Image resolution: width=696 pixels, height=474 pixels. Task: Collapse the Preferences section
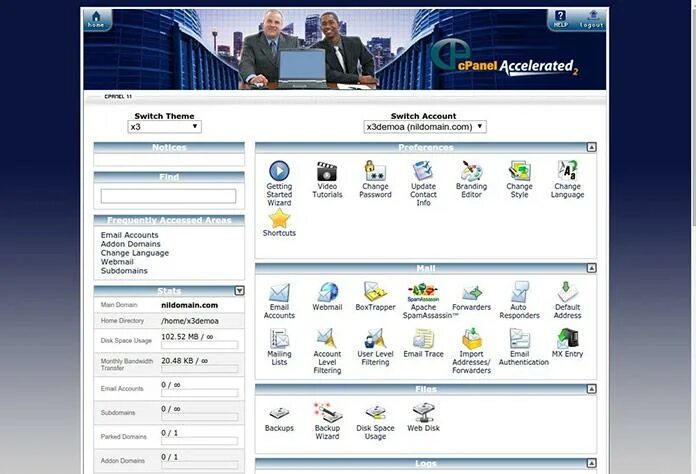(591, 147)
